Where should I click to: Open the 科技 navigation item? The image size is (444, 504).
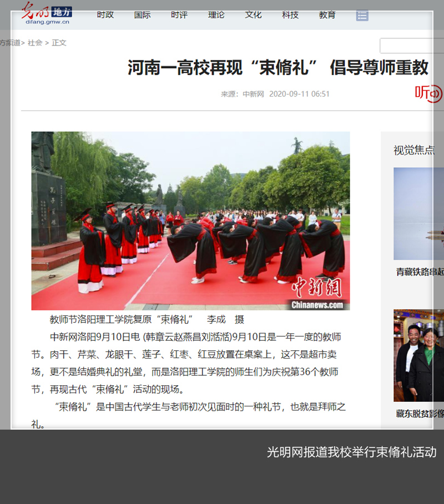(290, 15)
